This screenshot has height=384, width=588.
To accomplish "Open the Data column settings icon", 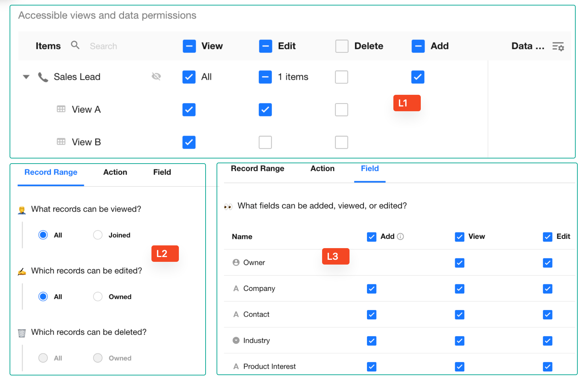I will click(x=558, y=46).
